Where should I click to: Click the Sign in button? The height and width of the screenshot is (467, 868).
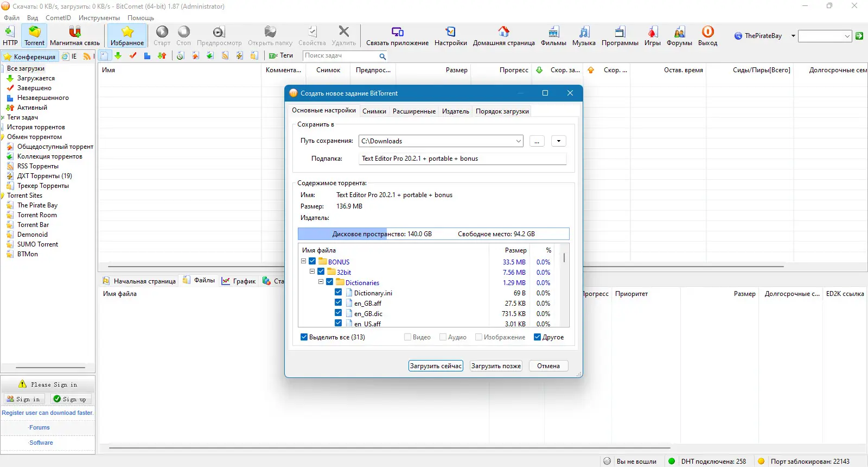click(23, 399)
